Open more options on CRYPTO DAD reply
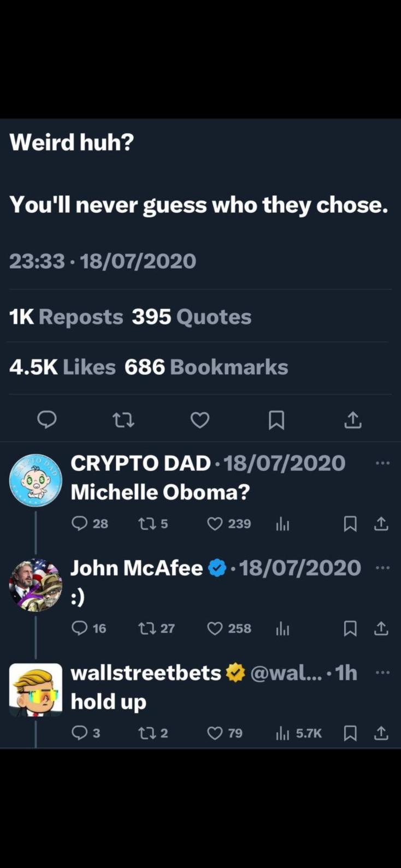401x868 pixels. click(x=383, y=463)
